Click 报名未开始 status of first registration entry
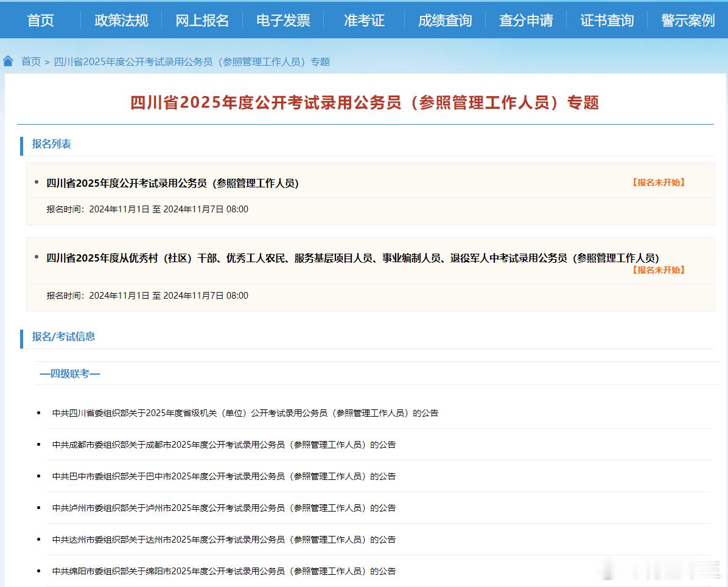 tap(659, 182)
